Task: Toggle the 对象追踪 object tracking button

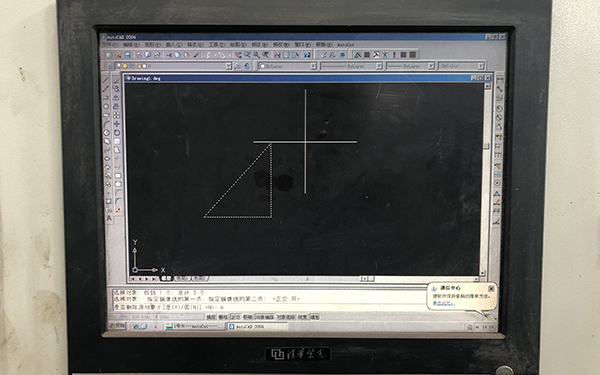Action: click(x=286, y=317)
